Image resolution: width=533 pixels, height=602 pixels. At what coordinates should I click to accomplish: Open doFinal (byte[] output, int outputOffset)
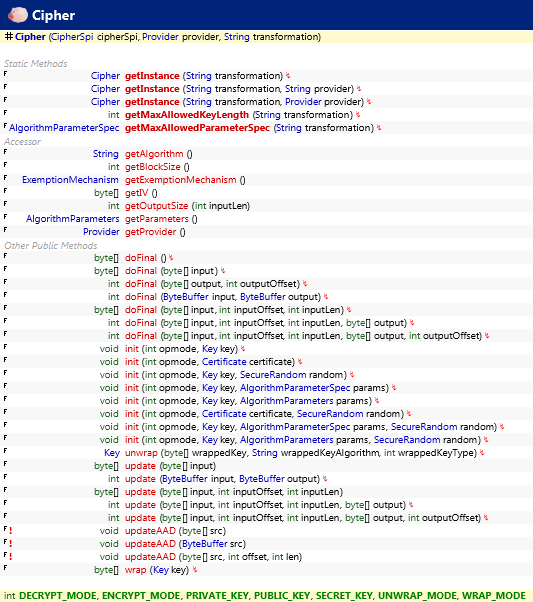coord(141,284)
